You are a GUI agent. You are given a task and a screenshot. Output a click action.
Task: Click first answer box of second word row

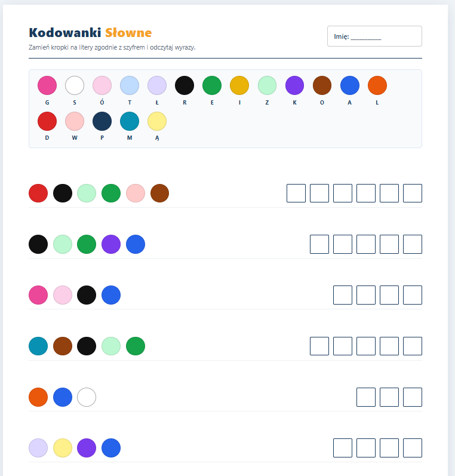coord(319,244)
